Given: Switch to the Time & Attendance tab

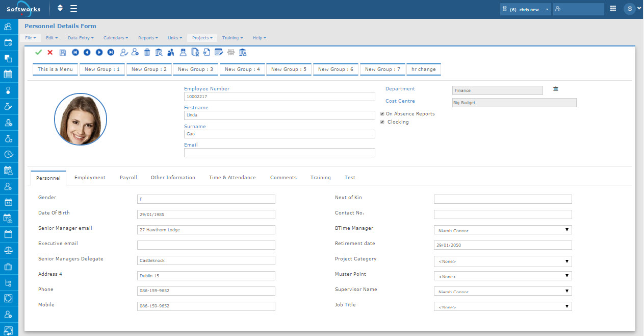Looking at the screenshot, I should pos(232,178).
